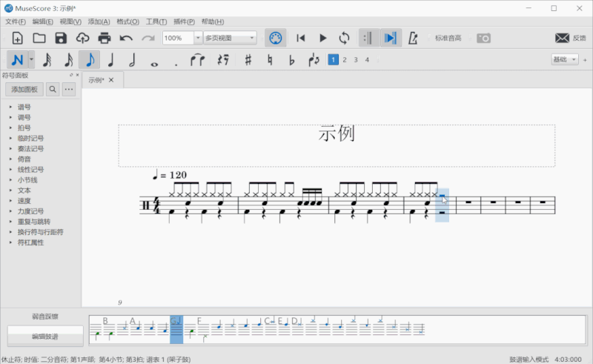
Task: Add a new workspace with plus icon
Action: coord(585,60)
